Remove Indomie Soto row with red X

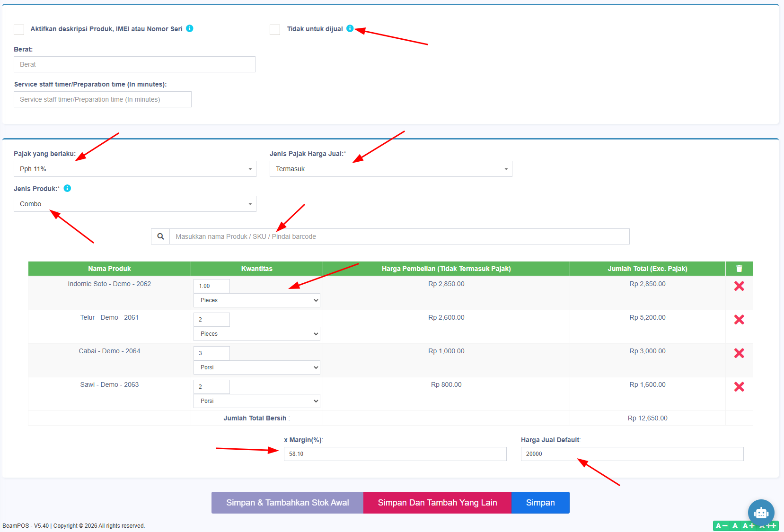(x=739, y=286)
